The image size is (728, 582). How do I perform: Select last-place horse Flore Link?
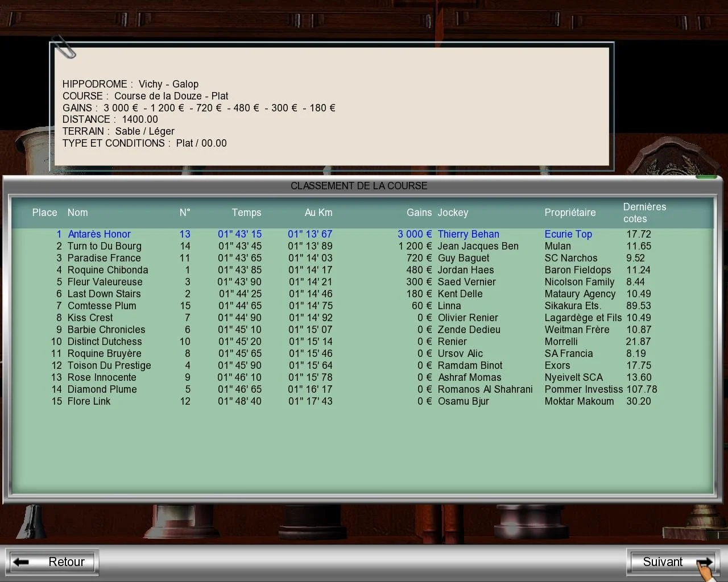click(89, 401)
